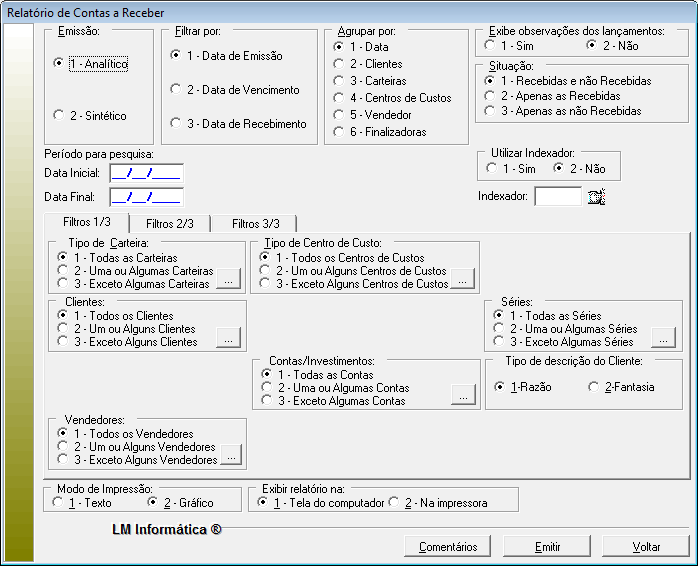Select 2-Fantasia client description type
Screen dimensions: 698x566
pos(594,387)
